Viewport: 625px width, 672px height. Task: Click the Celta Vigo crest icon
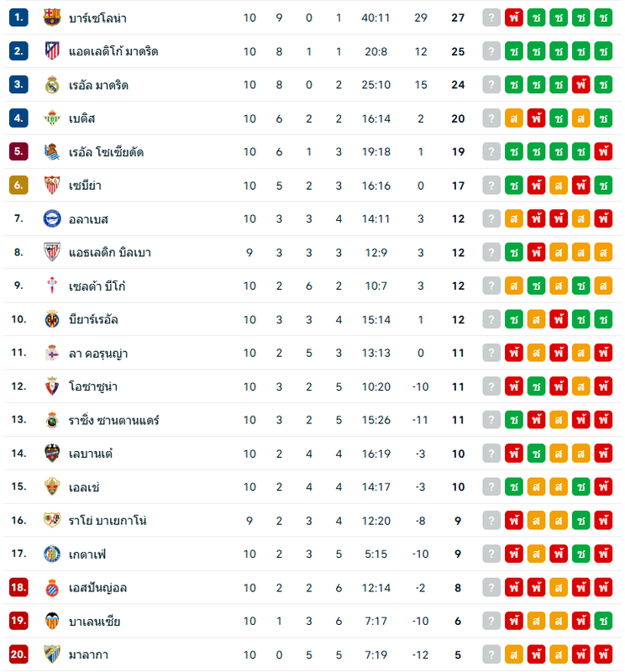tap(52, 286)
